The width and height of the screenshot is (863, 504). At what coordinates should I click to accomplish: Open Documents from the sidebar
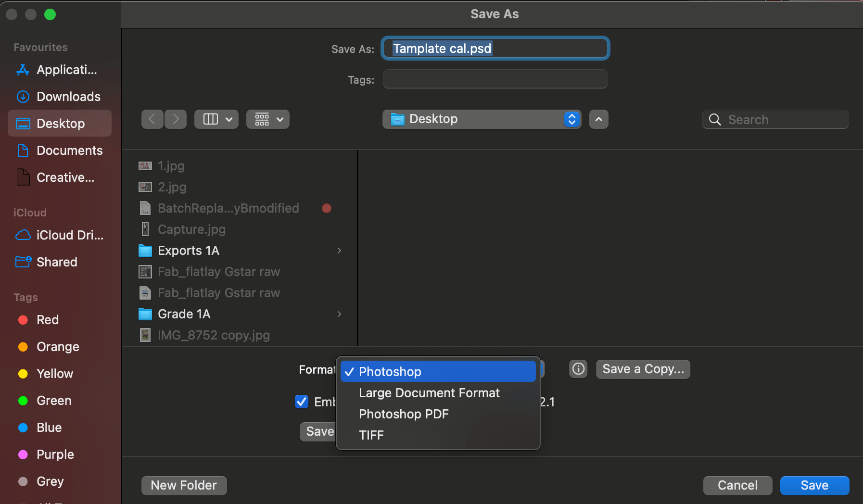[69, 150]
